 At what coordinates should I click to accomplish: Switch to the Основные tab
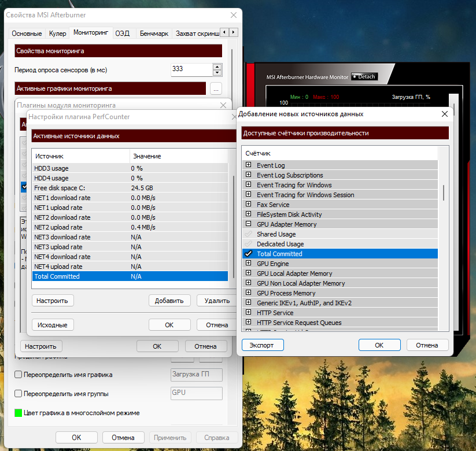click(x=27, y=34)
